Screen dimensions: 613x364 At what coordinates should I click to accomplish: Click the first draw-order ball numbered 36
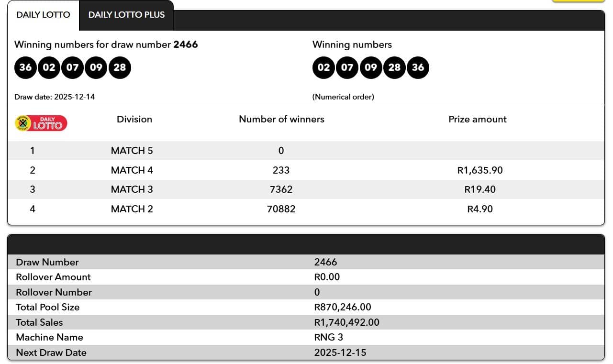pos(25,67)
